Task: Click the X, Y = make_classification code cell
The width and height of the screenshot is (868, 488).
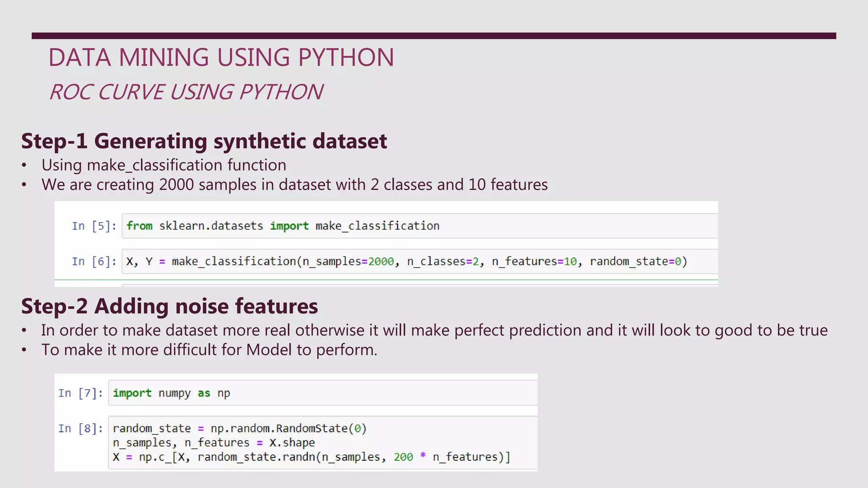Action: point(406,261)
